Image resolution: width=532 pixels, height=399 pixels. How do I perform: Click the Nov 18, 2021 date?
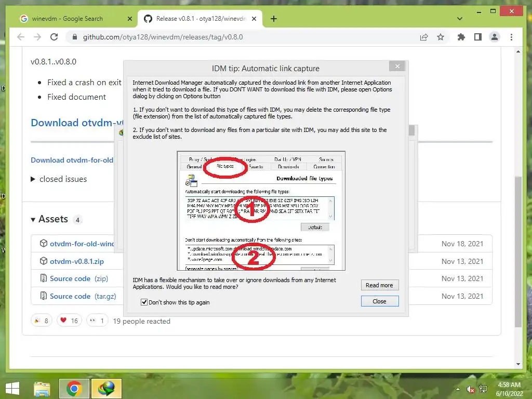pos(462,244)
